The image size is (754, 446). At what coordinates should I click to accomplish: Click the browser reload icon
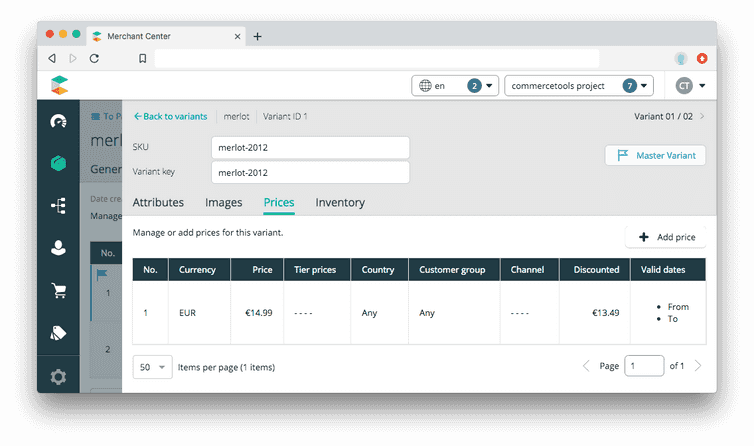94,59
